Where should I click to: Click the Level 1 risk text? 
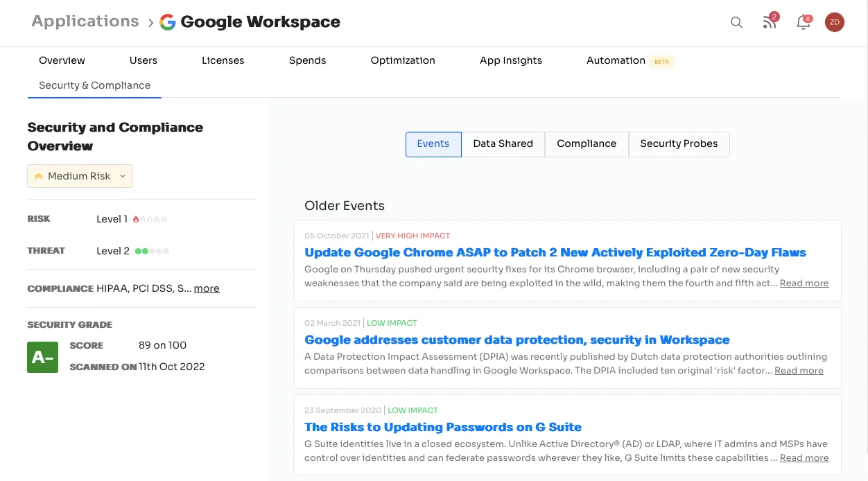point(112,219)
